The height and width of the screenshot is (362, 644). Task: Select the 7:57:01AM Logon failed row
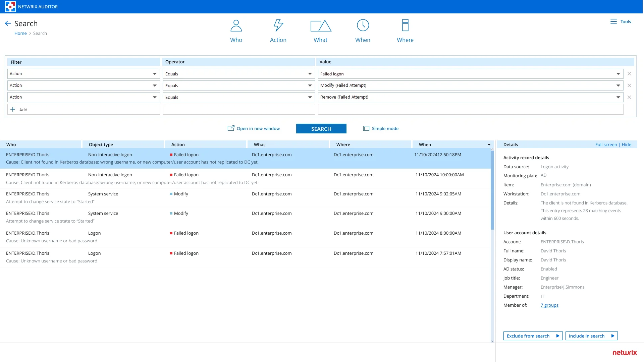[x=245, y=257]
